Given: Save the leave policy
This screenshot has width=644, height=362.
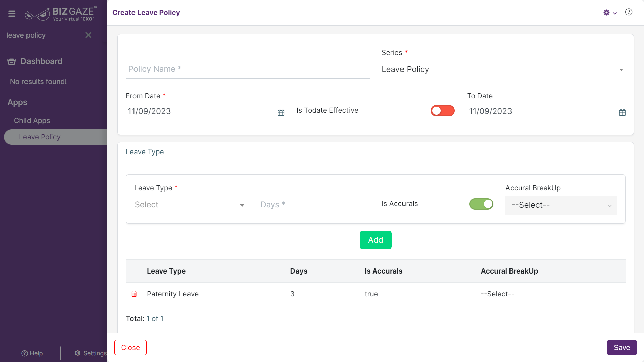Looking at the screenshot, I should [x=622, y=348].
